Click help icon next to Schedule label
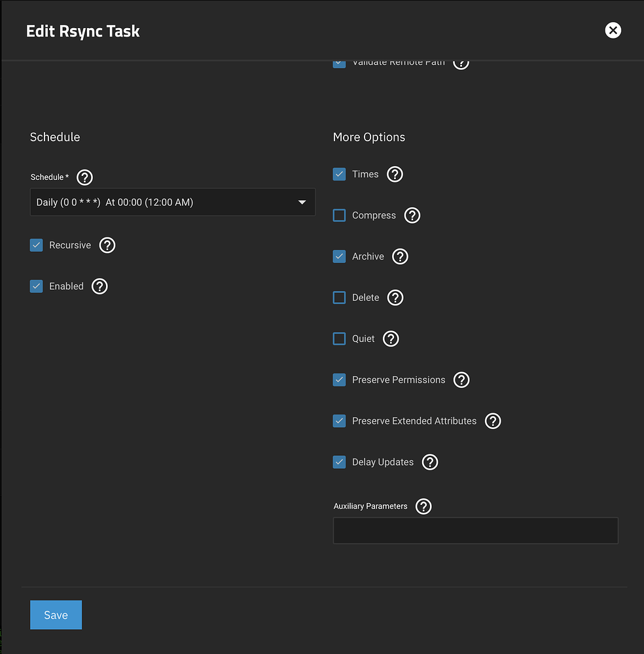The width and height of the screenshot is (644, 654). (84, 177)
